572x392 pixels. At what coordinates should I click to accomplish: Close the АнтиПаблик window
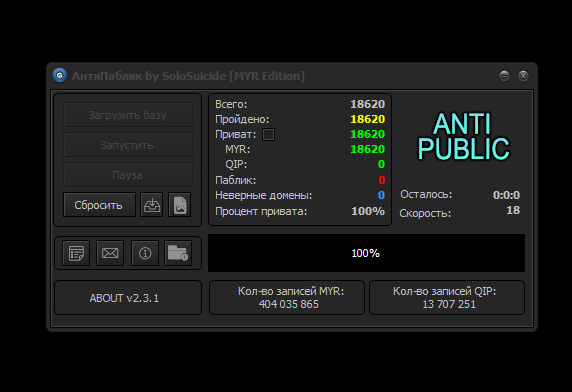pos(523,75)
